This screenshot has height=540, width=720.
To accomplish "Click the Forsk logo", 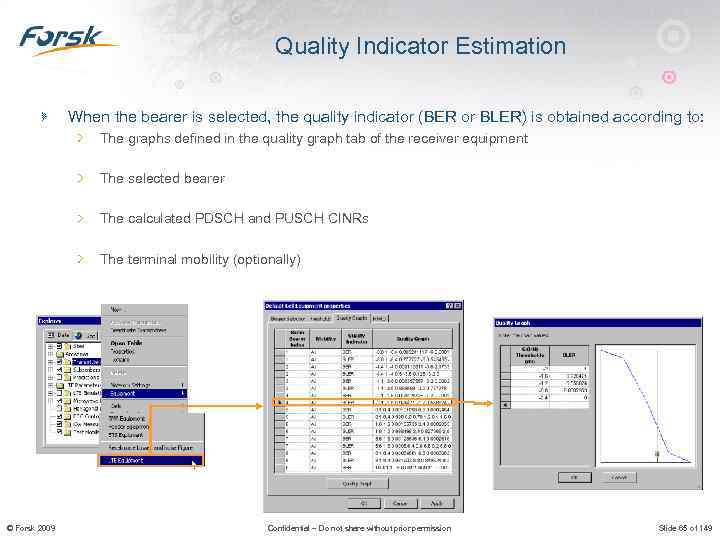I will pos(68,40).
